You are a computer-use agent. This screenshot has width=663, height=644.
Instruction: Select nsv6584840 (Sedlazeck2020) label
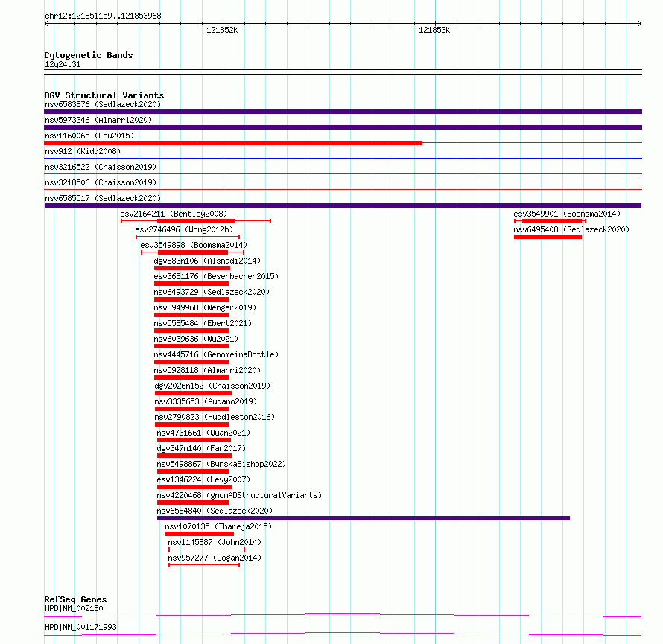[x=215, y=511]
